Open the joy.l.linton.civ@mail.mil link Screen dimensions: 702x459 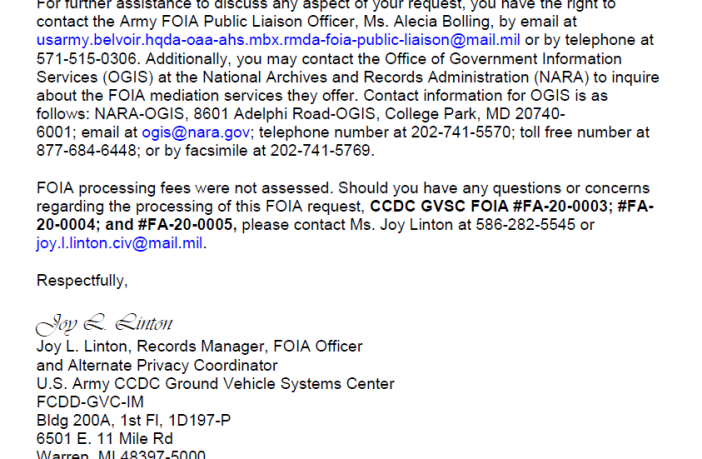pos(120,243)
